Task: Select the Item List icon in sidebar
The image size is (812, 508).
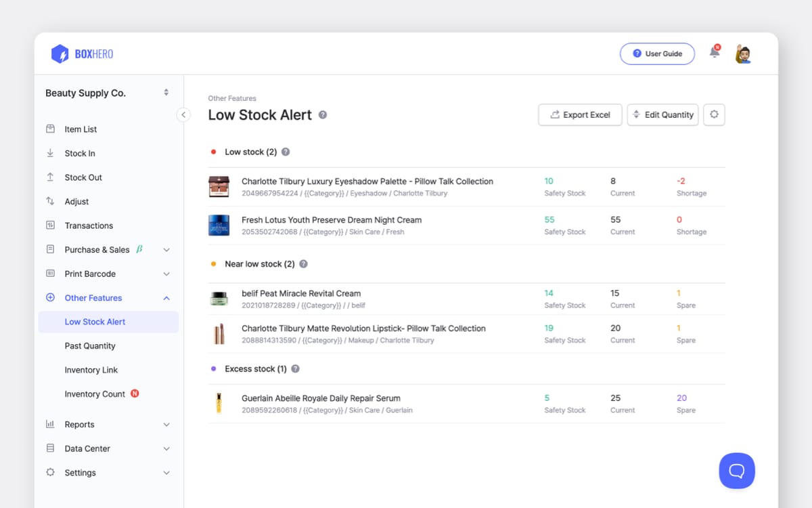Action: 50,129
